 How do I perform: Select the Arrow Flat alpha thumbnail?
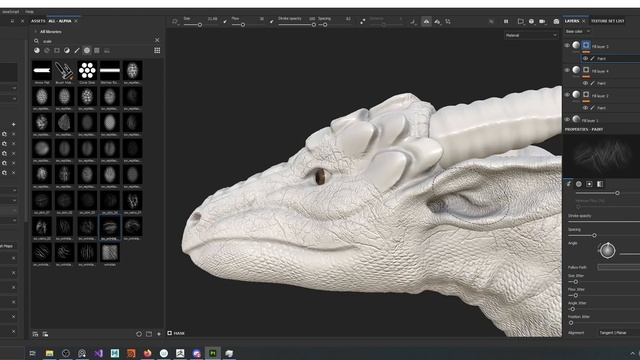pos(42,71)
